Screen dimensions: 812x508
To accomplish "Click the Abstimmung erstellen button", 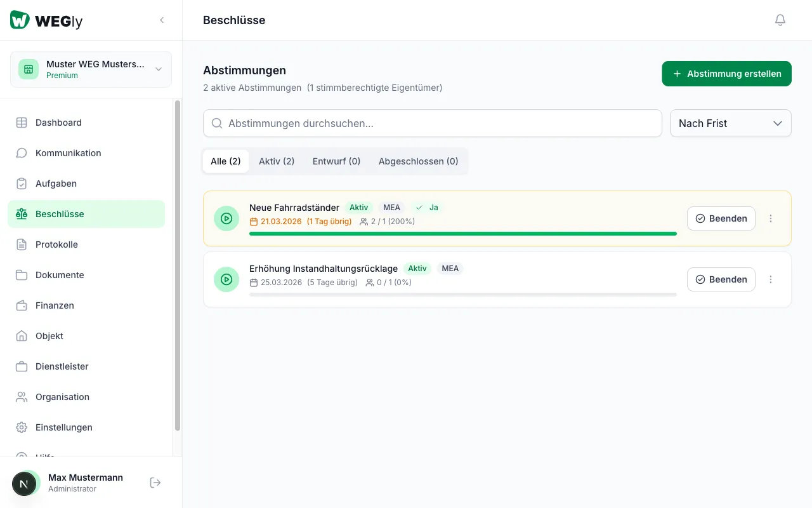I will click(727, 74).
